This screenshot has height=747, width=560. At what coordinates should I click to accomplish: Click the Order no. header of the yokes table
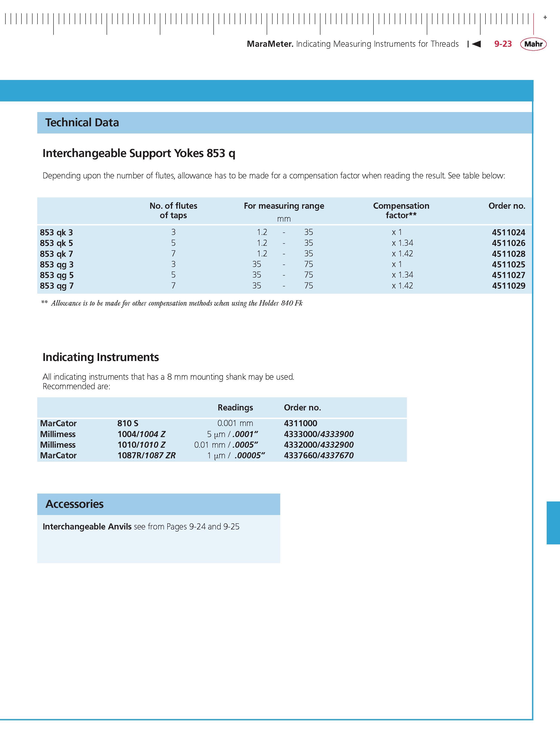click(507, 206)
